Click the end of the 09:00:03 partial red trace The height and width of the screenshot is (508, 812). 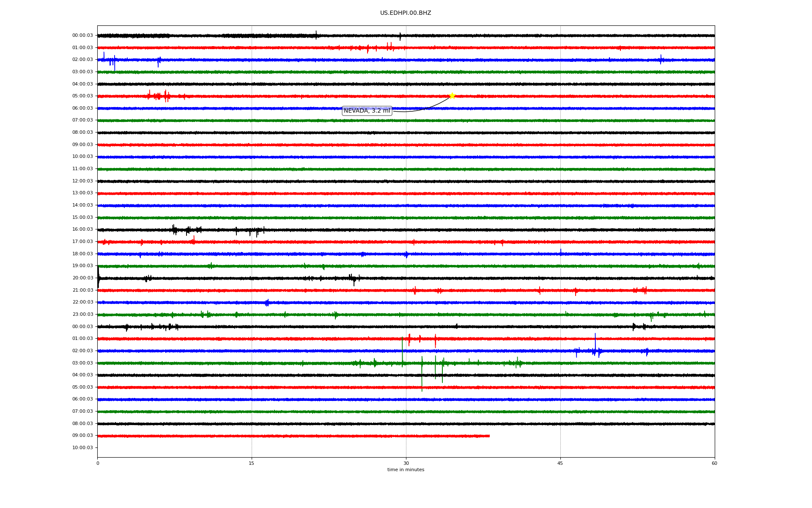tap(489, 436)
